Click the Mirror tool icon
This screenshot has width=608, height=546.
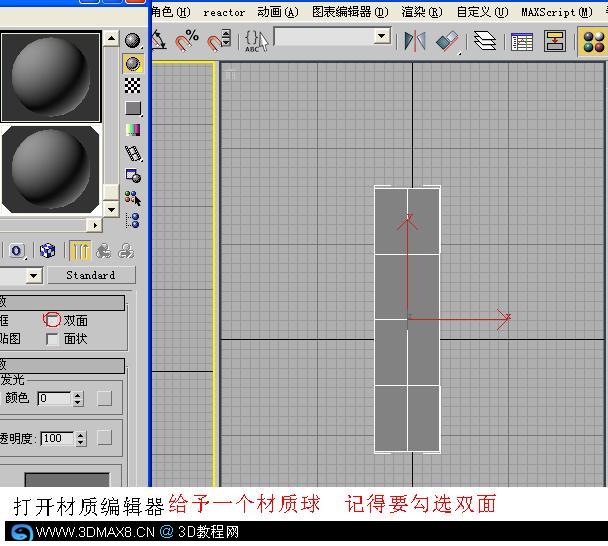click(415, 41)
